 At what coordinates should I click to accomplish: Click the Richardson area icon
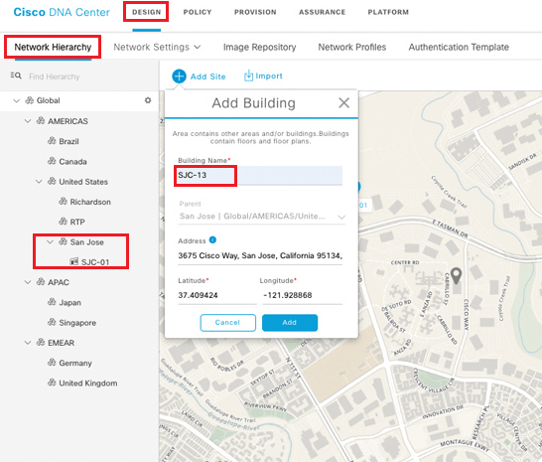63,201
